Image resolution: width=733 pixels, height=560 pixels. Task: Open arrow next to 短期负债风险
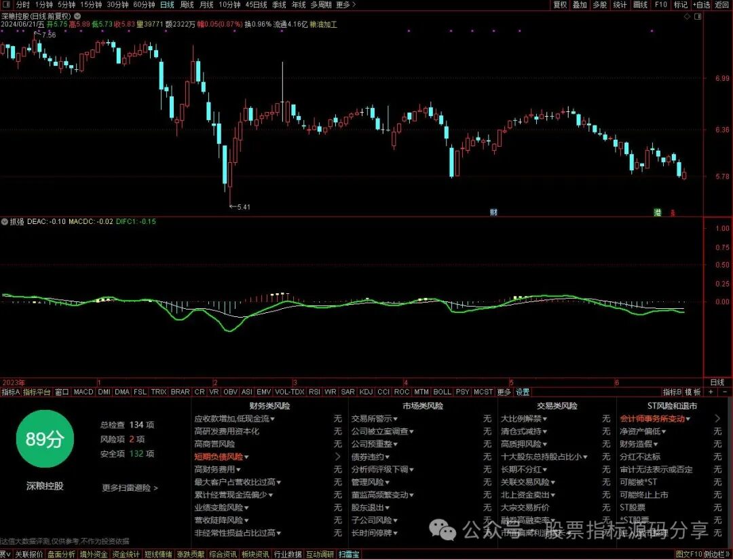tap(338, 457)
